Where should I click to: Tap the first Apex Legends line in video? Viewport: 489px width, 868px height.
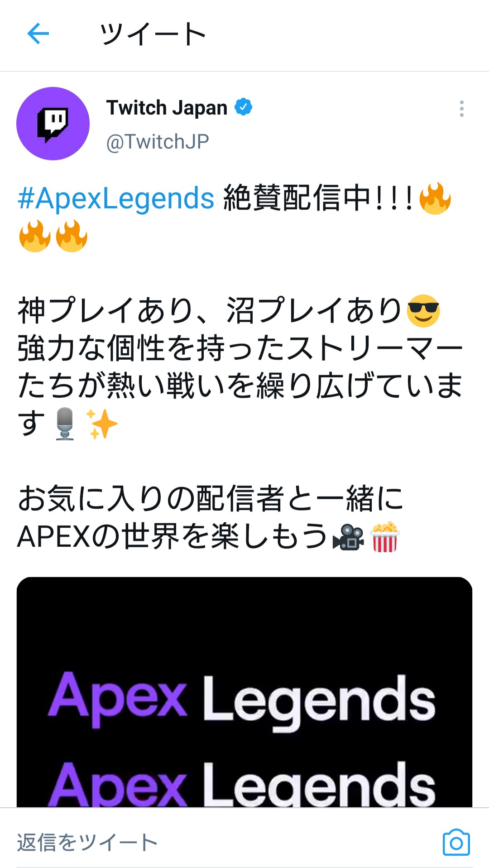(242, 700)
